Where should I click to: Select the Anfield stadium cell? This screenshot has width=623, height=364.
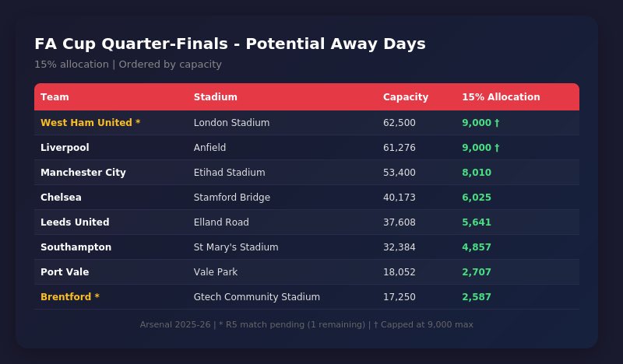[x=209, y=148]
